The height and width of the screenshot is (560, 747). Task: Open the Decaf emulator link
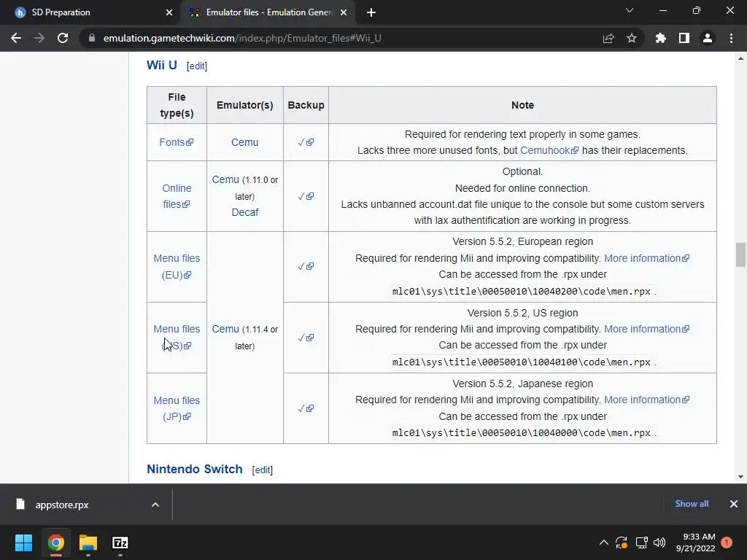245,212
